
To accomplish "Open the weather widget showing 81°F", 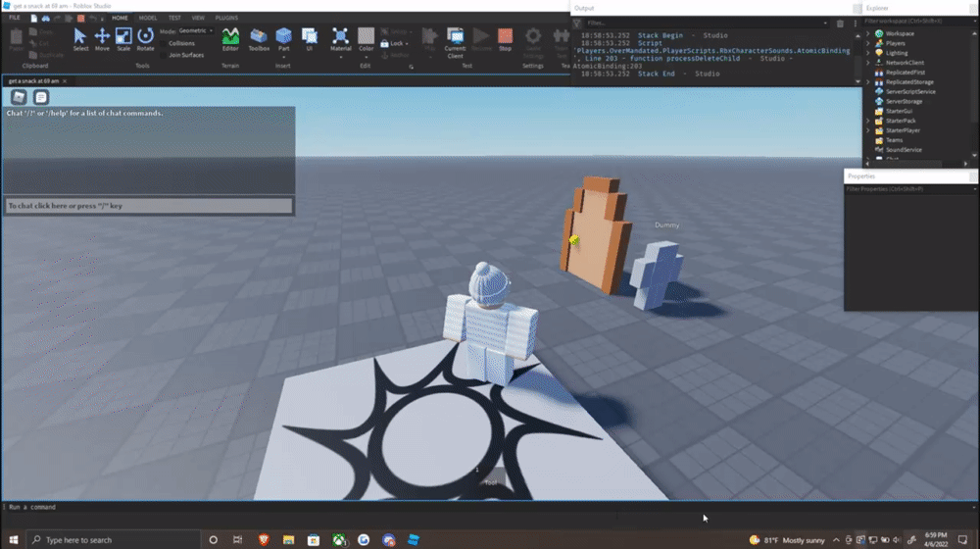I will tap(788, 539).
